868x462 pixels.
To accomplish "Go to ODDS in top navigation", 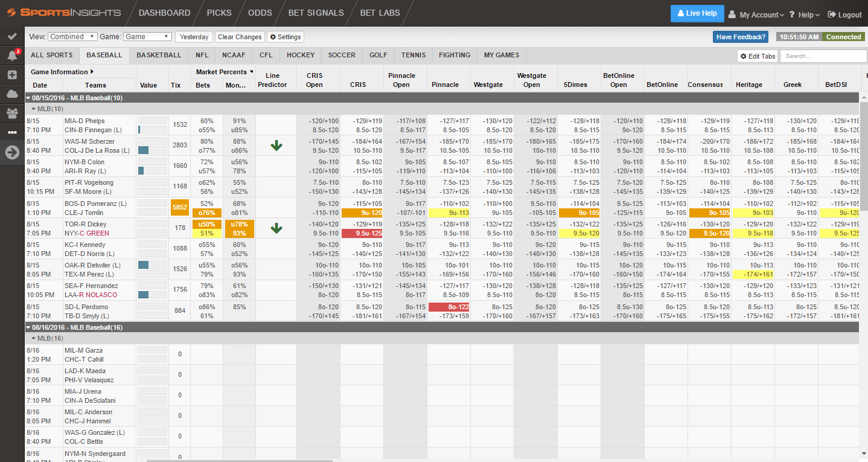I will 260,13.
